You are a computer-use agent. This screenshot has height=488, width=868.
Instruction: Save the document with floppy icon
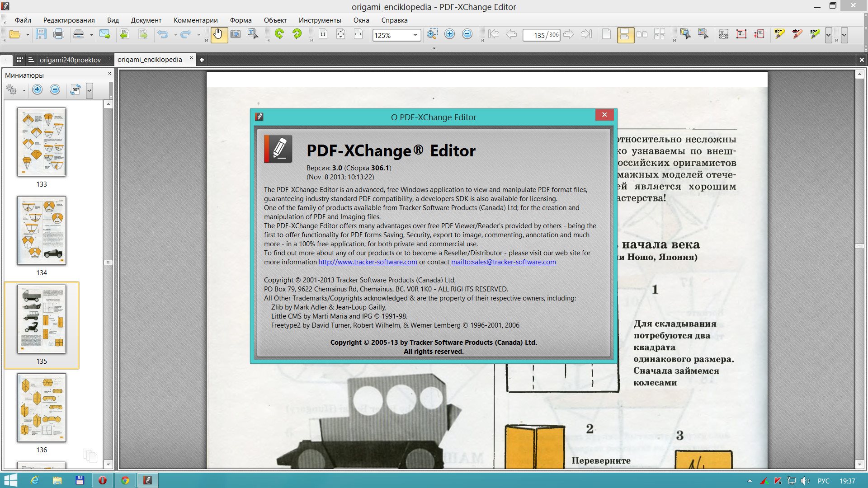point(41,35)
